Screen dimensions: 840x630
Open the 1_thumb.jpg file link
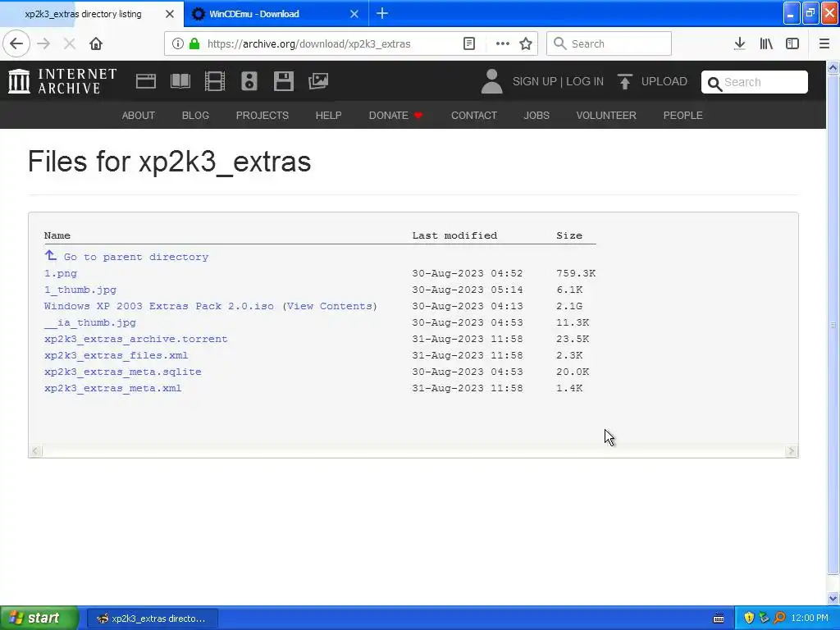tap(80, 290)
